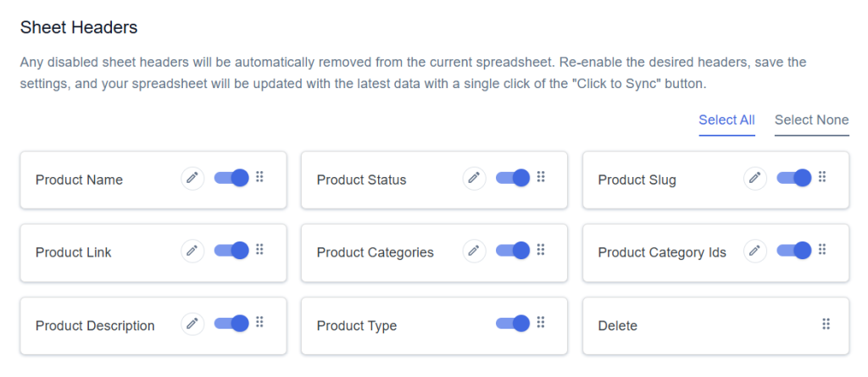868x377 pixels.
Task: Disable the Product Name header toggle
Action: [231, 178]
